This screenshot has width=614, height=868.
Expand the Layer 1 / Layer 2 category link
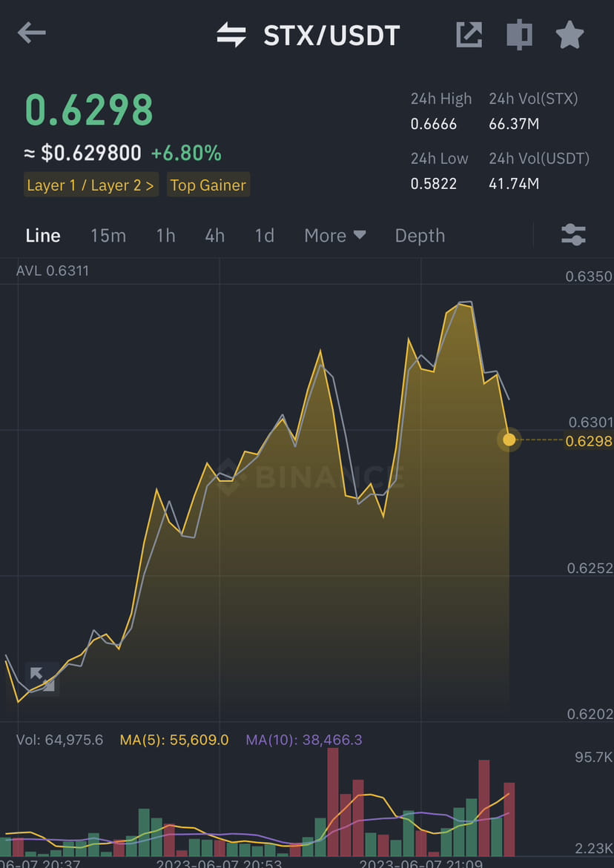coord(90,185)
